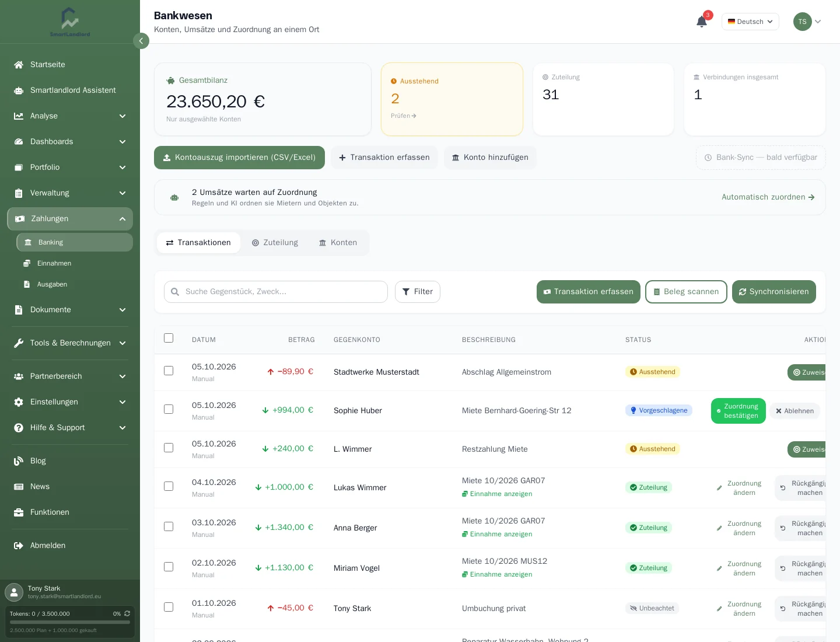Toggle the select-all transactions checkbox
This screenshot has width=840, height=642.
(169, 338)
